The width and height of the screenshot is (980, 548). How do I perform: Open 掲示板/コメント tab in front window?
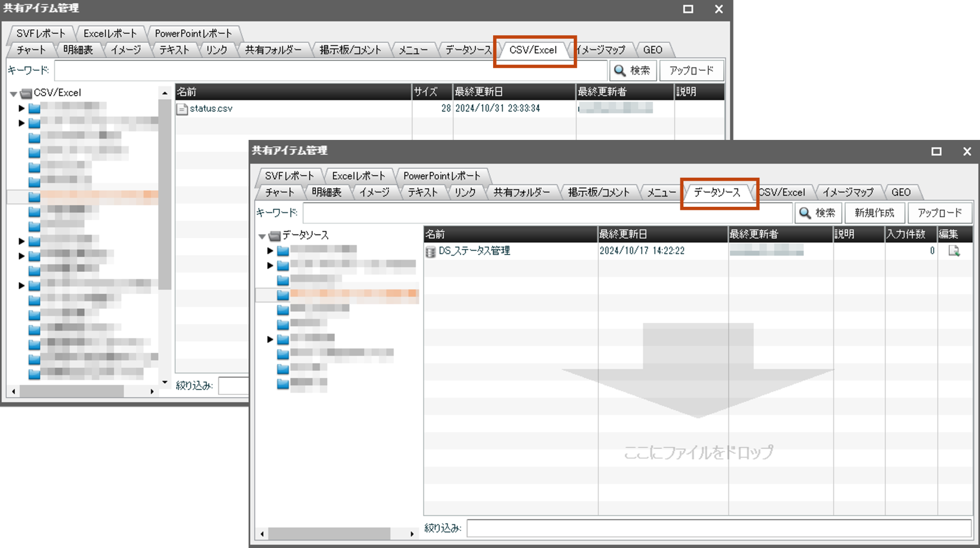[598, 193]
